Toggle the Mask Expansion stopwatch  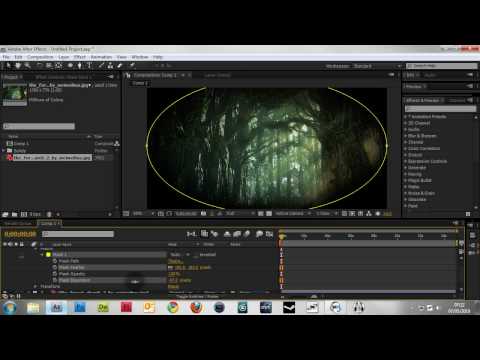pyautogui.click(x=55, y=280)
